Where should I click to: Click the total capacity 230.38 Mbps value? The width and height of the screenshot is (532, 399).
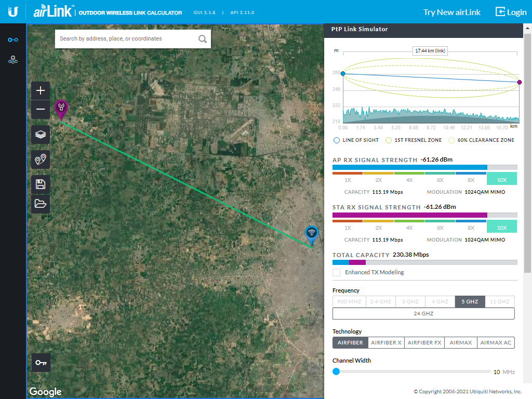click(x=411, y=255)
